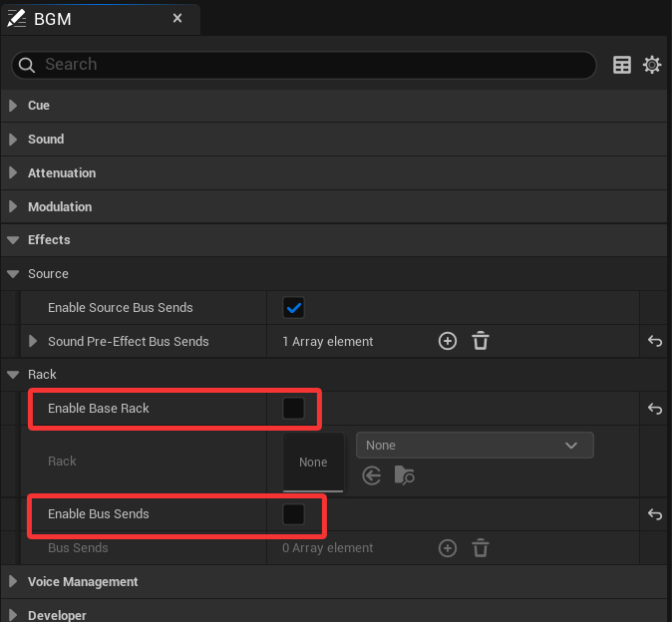Use selected asset for Rack

tap(372, 475)
